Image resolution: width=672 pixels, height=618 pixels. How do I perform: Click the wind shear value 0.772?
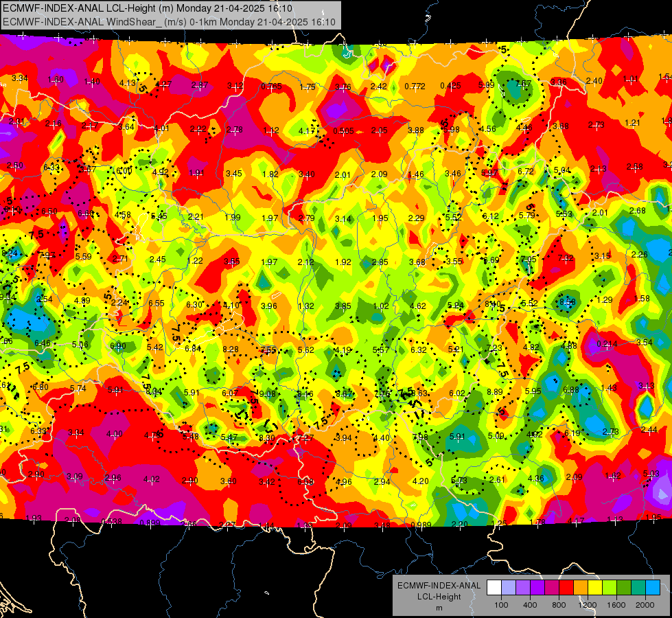click(415, 87)
